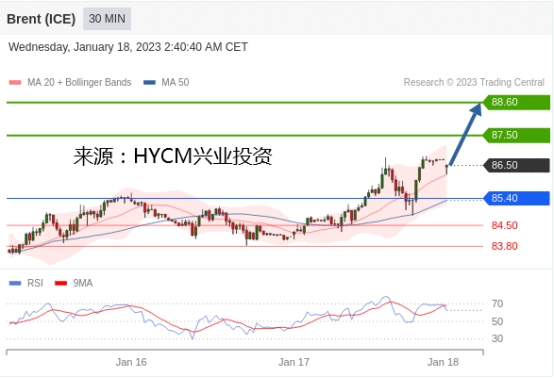The height and width of the screenshot is (378, 554).
Task: Click the 'RSI' legend label
Action: click(35, 283)
